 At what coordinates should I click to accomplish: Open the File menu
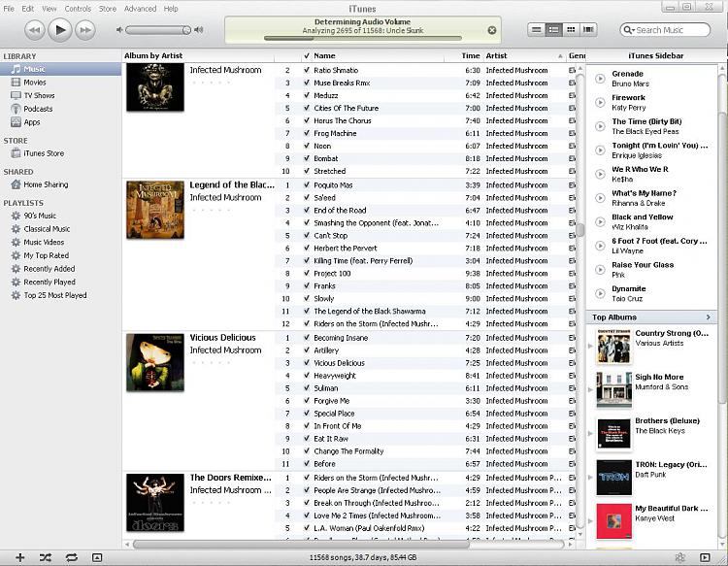[9, 9]
